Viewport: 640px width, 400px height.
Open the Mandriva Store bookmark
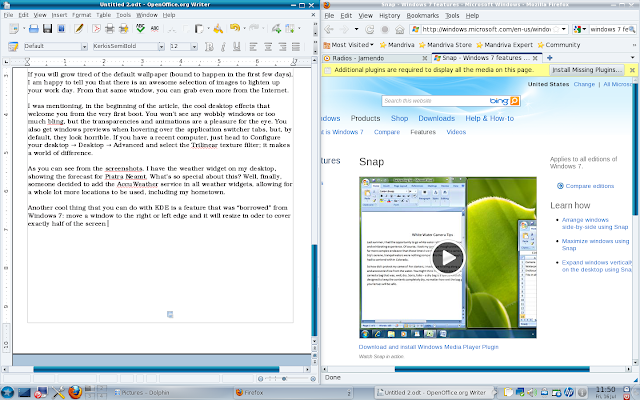pos(445,45)
